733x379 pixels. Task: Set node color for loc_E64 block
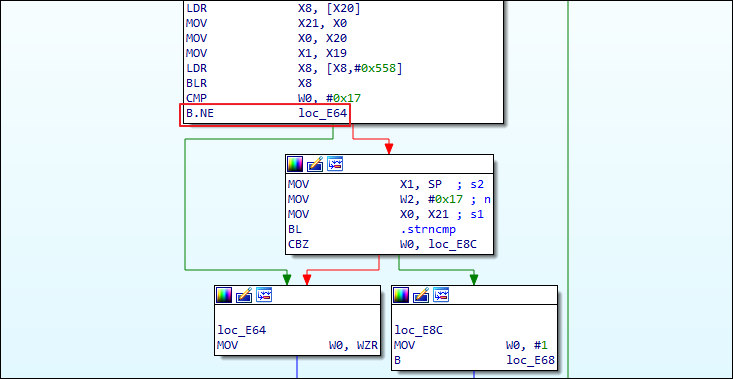224,295
